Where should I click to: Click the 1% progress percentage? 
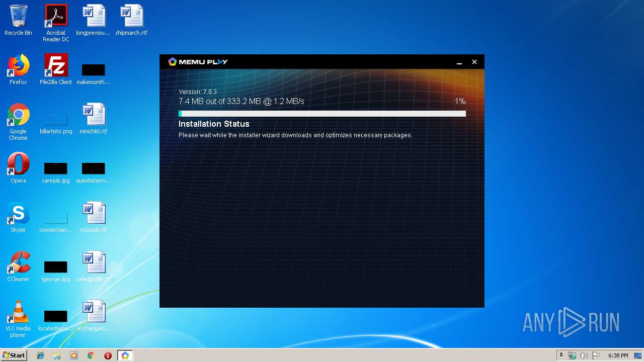(460, 102)
